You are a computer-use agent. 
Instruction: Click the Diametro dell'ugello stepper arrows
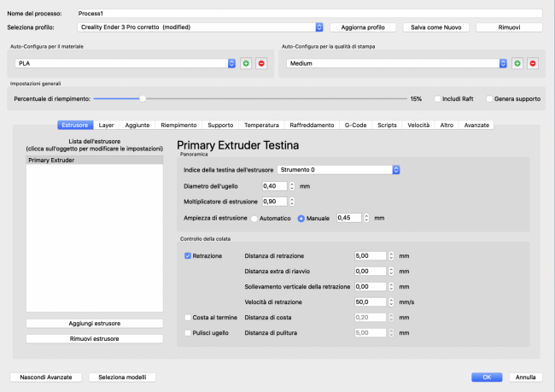pos(292,185)
